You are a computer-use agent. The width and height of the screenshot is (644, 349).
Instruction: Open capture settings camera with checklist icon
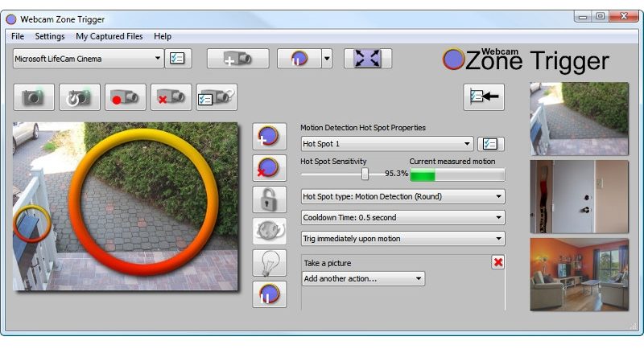coord(217,97)
